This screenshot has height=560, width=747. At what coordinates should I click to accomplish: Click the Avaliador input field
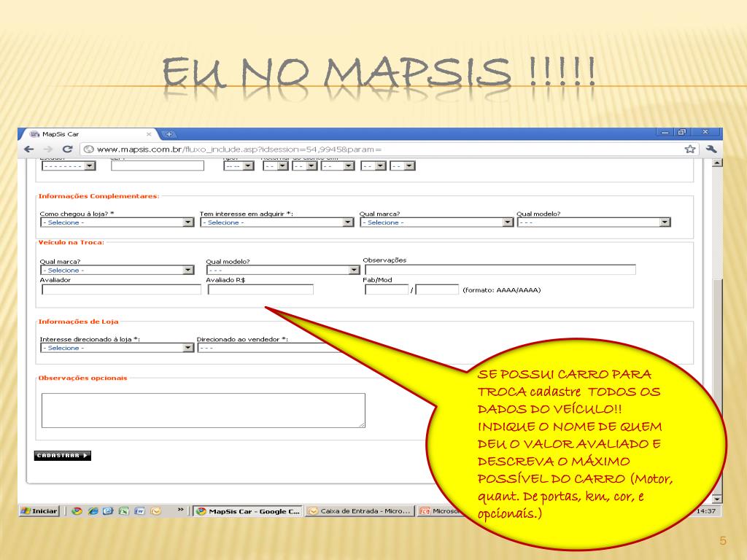pyautogui.click(x=122, y=289)
